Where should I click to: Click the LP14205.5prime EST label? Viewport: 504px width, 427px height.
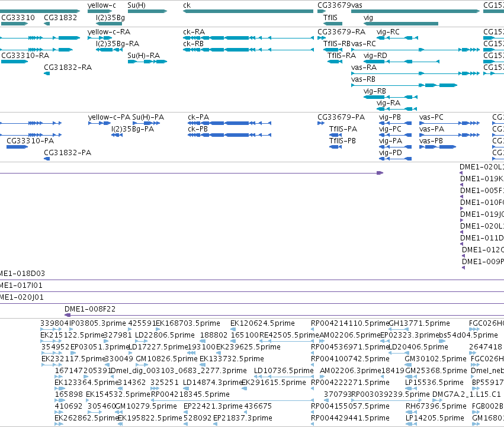point(435,418)
